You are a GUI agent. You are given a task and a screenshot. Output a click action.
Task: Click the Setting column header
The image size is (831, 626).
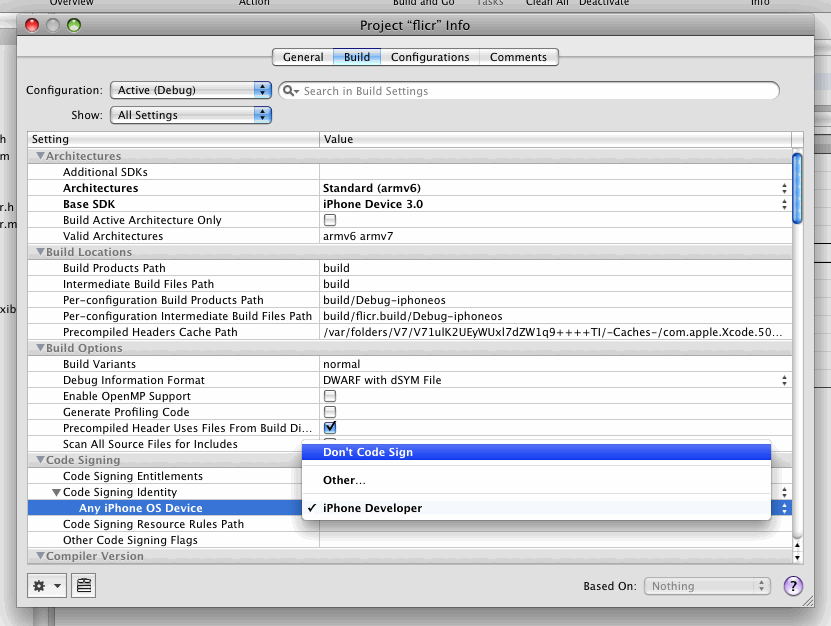pos(173,139)
